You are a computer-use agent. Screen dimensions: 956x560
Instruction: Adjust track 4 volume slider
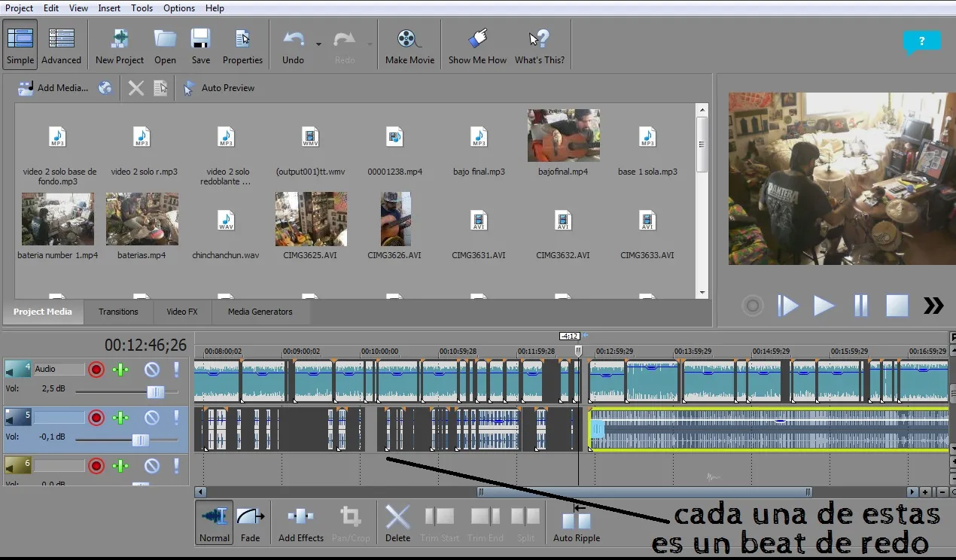[x=155, y=392]
